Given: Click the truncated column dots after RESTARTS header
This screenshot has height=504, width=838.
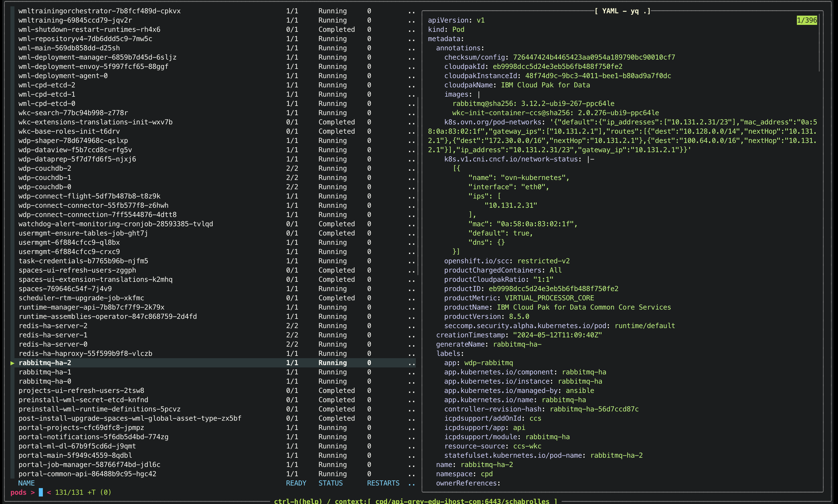Looking at the screenshot, I should point(411,483).
